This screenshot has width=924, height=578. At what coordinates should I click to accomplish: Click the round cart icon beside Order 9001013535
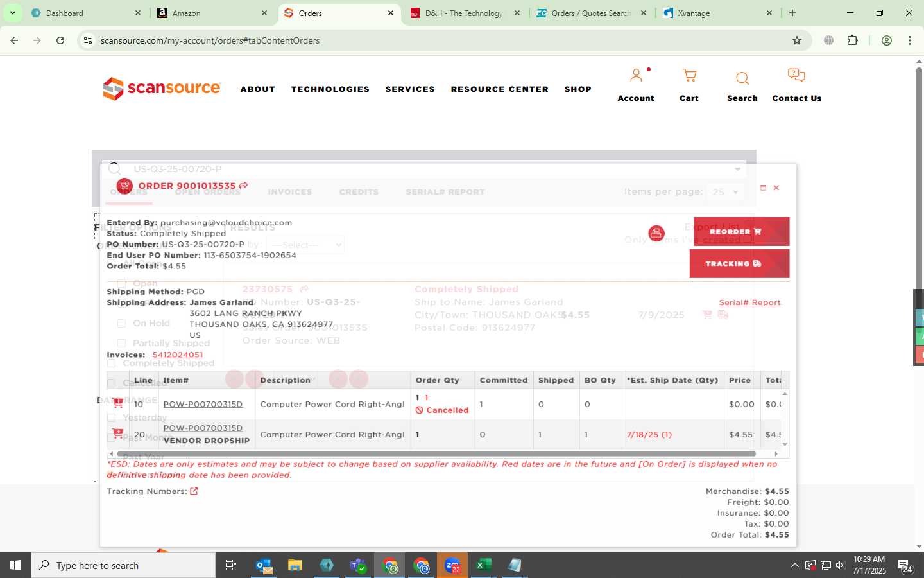pyautogui.click(x=124, y=186)
